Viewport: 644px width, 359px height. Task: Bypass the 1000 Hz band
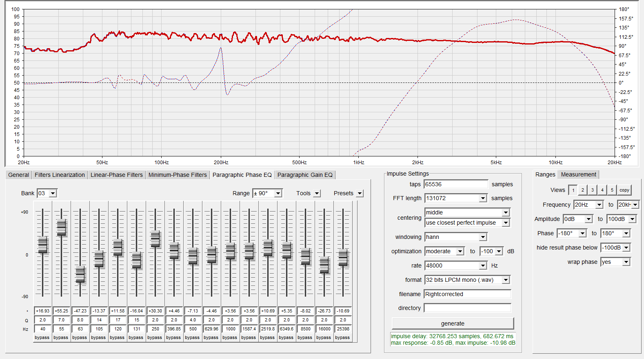tap(230, 337)
